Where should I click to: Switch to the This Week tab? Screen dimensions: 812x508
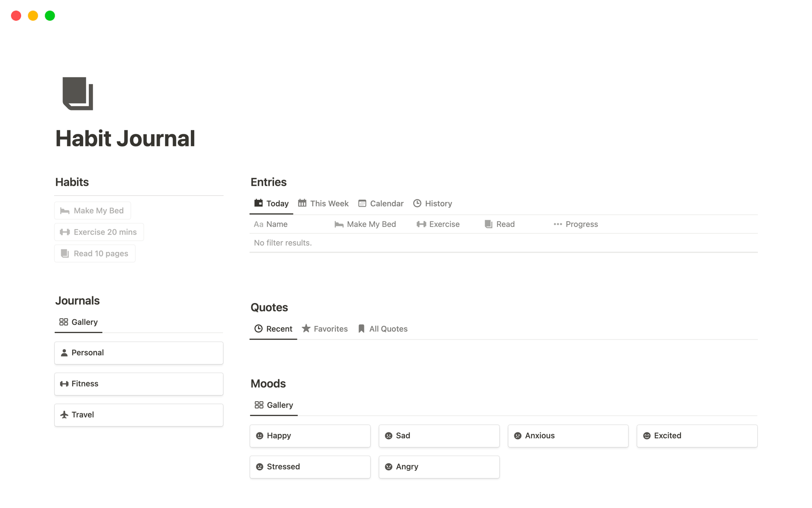[x=324, y=204]
